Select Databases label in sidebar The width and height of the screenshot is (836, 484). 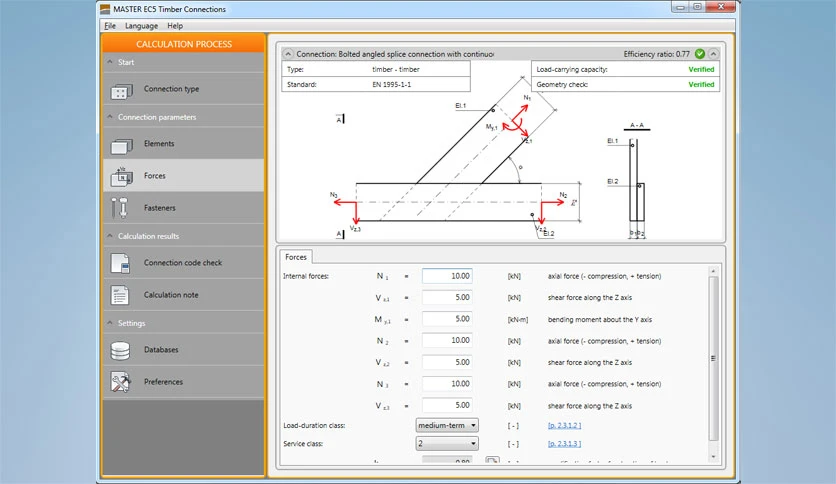click(x=161, y=350)
